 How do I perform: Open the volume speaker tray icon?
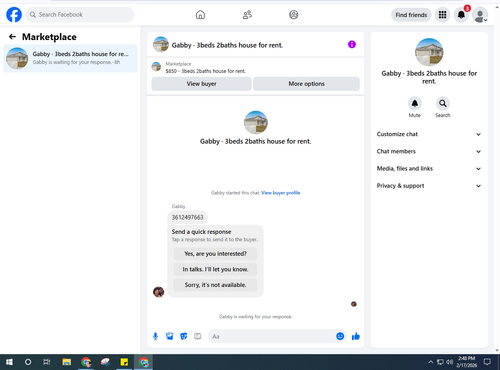click(449, 362)
